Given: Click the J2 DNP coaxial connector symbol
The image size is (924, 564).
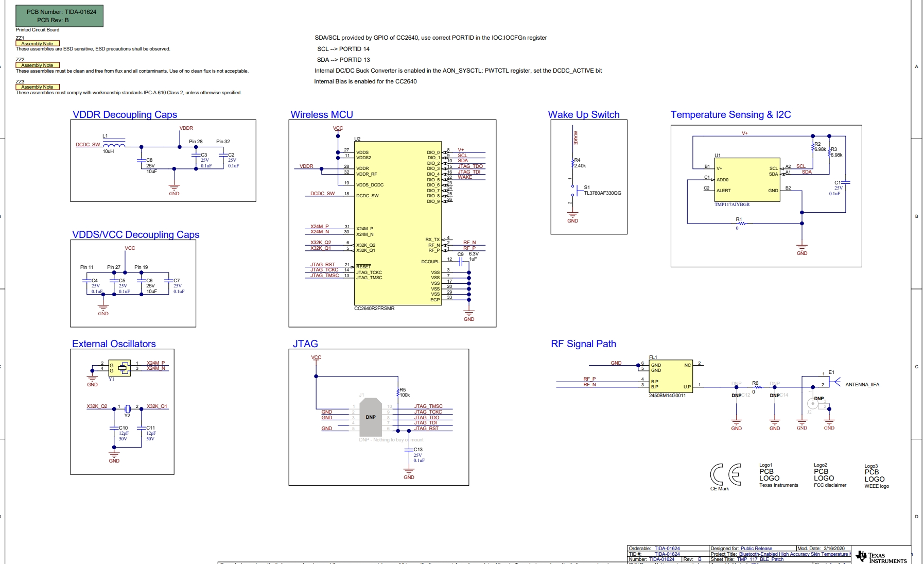Looking at the screenshot, I should [x=813, y=403].
